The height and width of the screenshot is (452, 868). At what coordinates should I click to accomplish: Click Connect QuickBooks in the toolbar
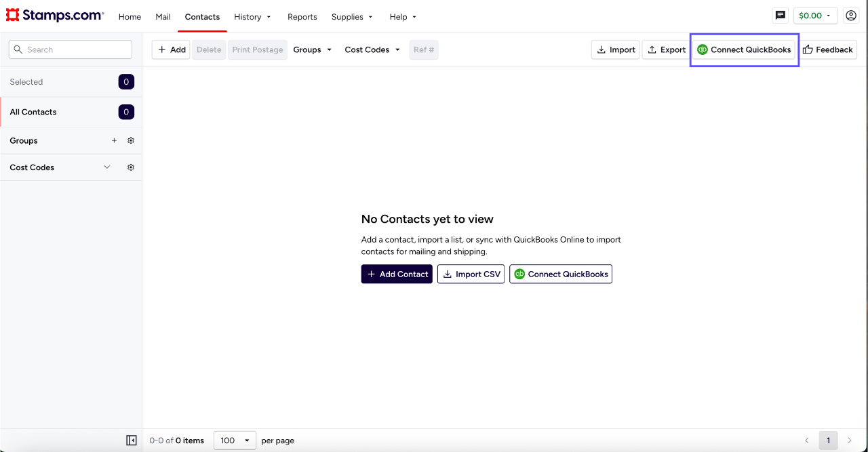click(744, 49)
